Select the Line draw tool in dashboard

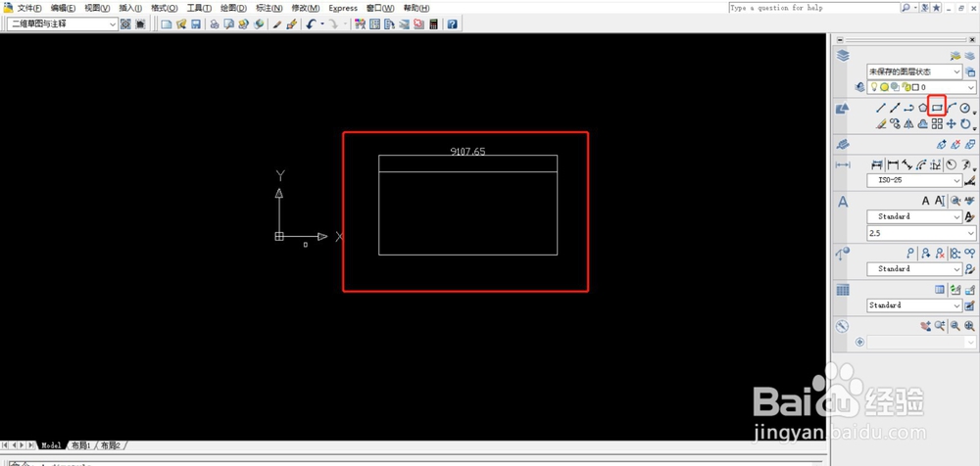[x=881, y=108]
